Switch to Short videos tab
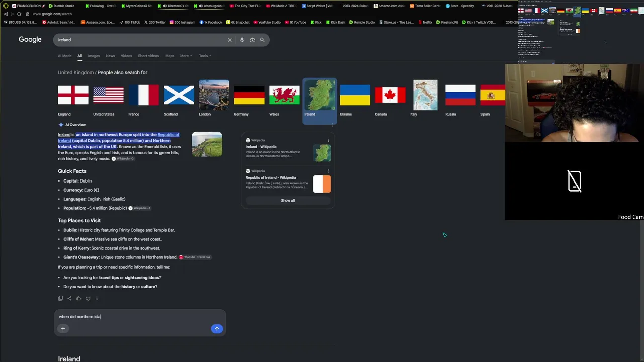644x362 pixels. pyautogui.click(x=148, y=56)
